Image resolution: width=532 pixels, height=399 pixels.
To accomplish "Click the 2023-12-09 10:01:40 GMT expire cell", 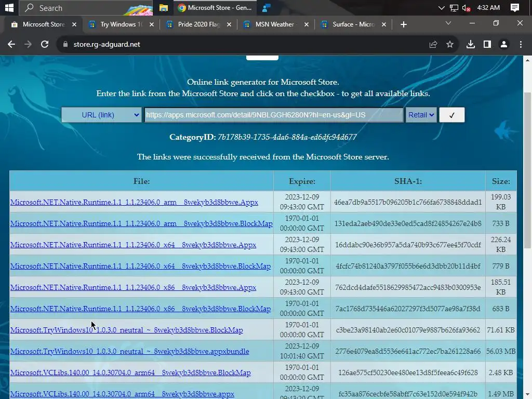I will click(302, 351).
